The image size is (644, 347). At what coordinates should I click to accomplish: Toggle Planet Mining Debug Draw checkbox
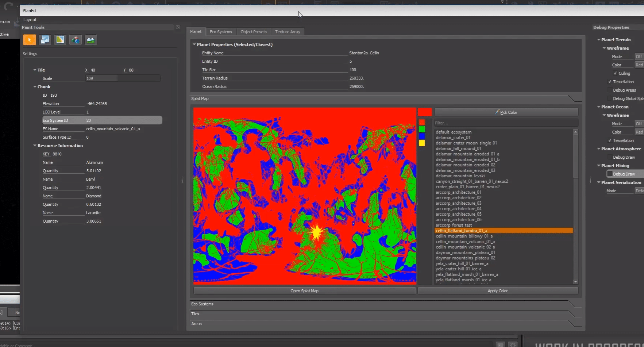coord(610,174)
